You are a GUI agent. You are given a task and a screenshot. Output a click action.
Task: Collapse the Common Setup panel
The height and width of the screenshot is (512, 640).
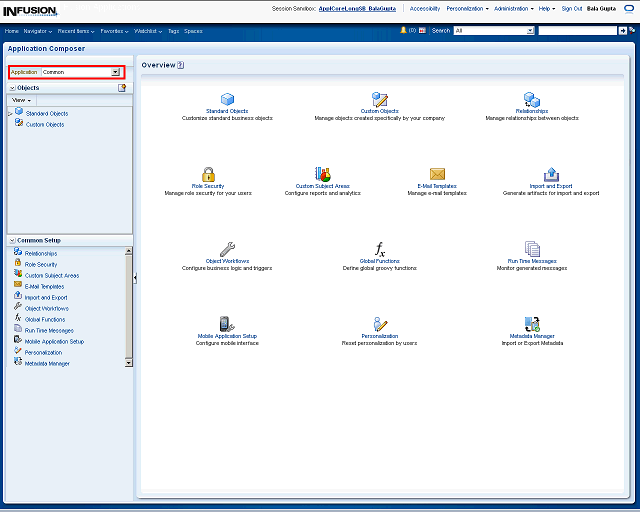click(x=12, y=241)
